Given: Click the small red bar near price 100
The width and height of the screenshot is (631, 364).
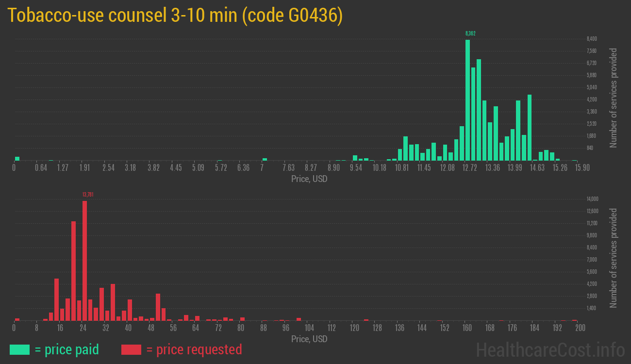Looking at the screenshot, I should point(299,319).
